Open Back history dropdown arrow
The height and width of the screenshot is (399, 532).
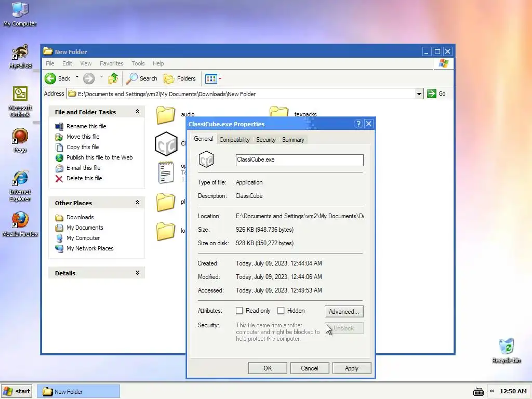click(77, 78)
